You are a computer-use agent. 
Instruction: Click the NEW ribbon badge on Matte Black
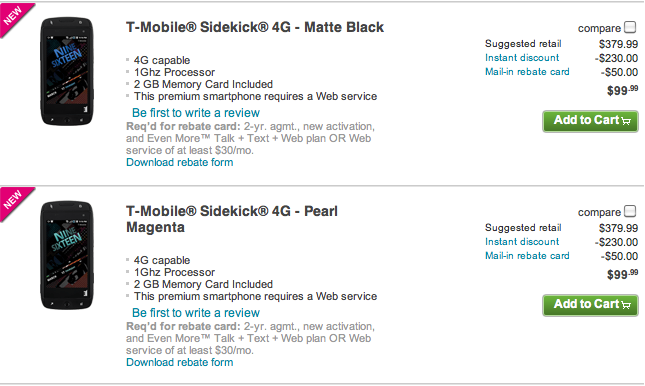(15, 17)
